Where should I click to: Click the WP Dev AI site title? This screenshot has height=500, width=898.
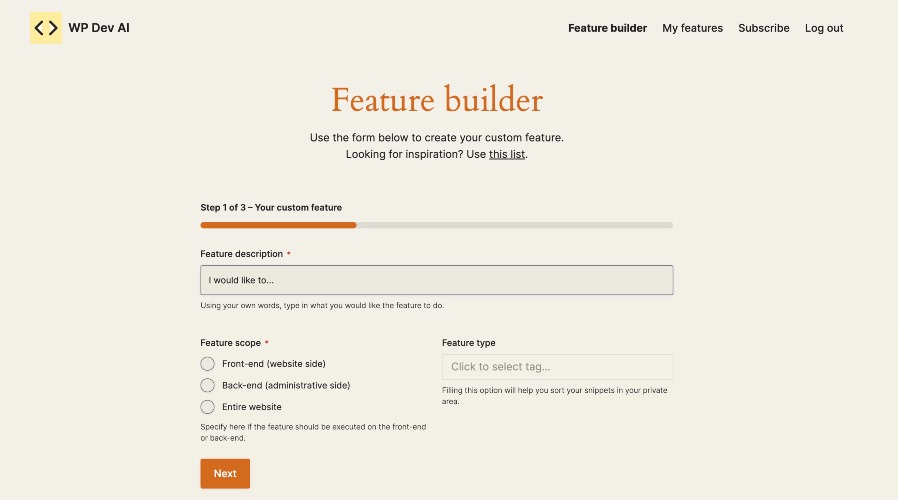click(99, 28)
